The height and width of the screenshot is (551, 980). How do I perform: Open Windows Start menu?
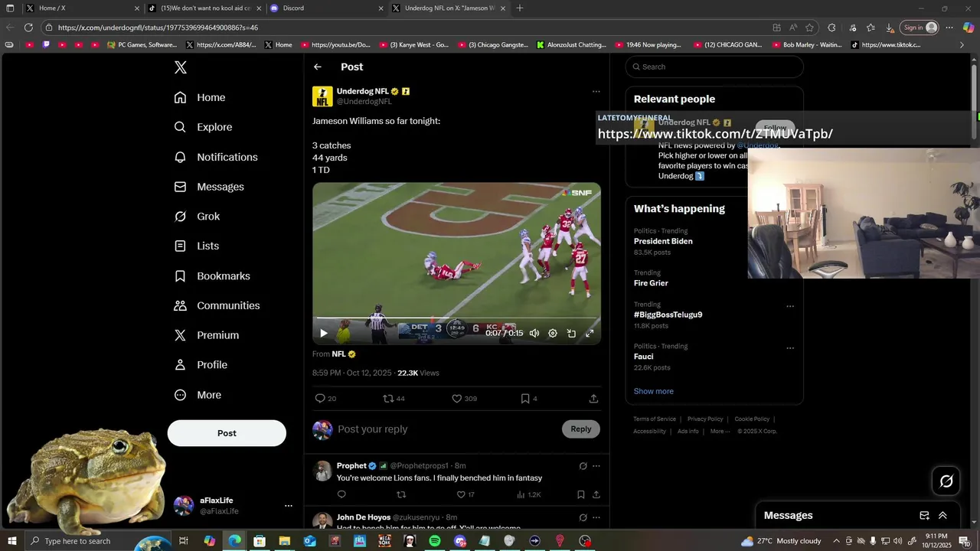[x=12, y=541]
